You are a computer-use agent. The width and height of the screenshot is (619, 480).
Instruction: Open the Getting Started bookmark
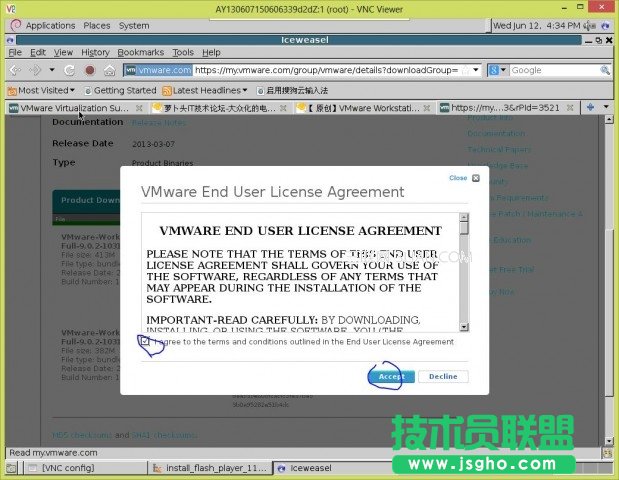click(120, 90)
